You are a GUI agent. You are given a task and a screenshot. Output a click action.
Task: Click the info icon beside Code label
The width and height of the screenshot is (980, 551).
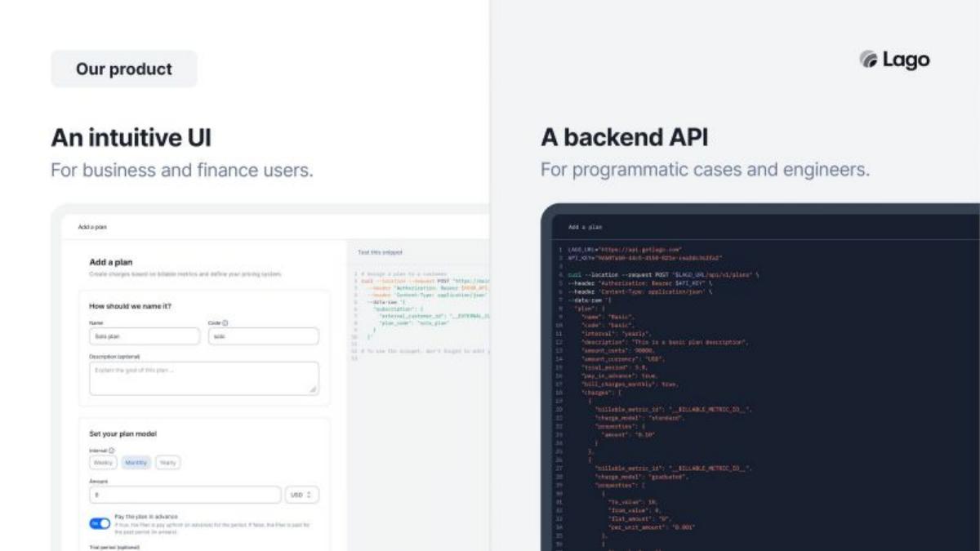pos(225,323)
